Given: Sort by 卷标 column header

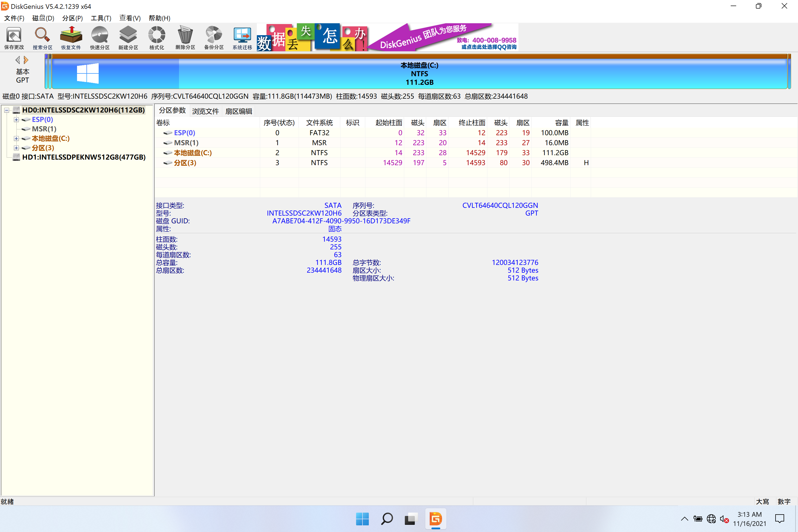Looking at the screenshot, I should coord(207,122).
